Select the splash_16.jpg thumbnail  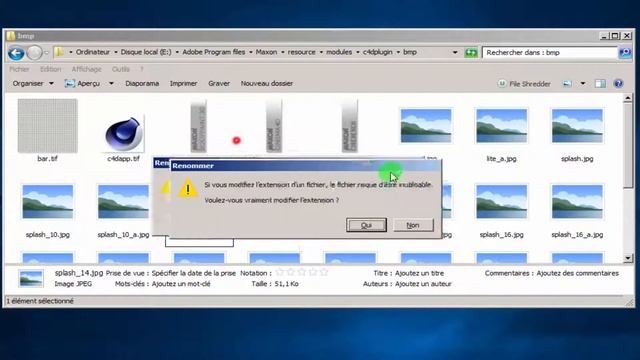tap(501, 202)
